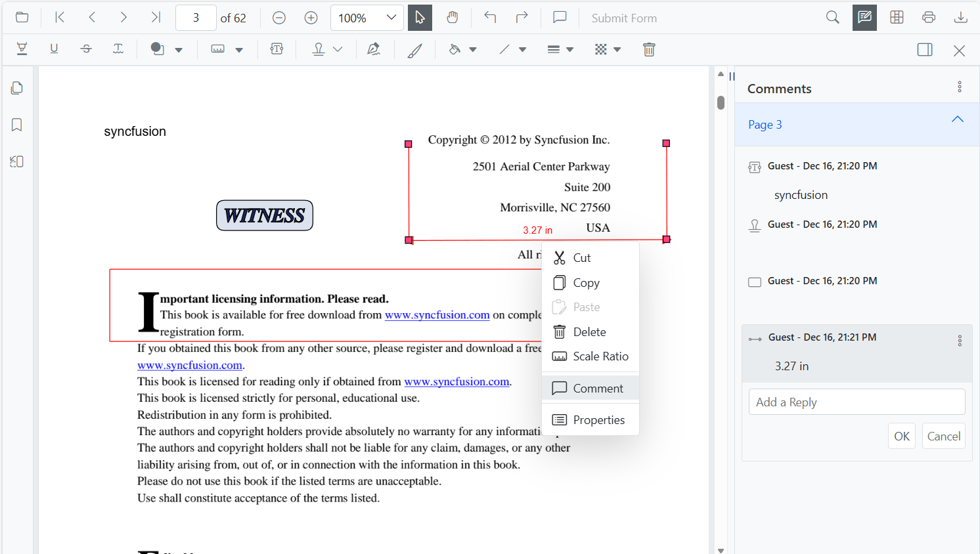Select the freehand ink drawing tool

tap(414, 49)
